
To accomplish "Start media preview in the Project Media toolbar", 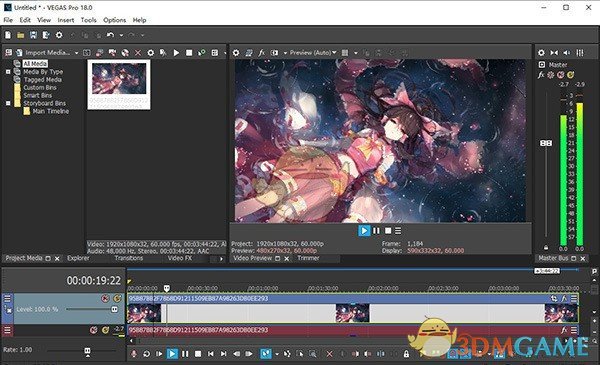I will (176, 53).
